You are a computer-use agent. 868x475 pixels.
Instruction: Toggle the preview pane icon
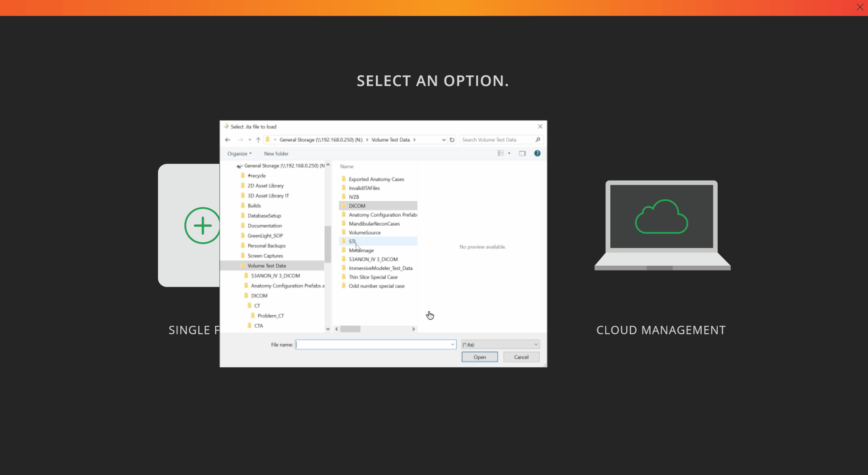[522, 153]
